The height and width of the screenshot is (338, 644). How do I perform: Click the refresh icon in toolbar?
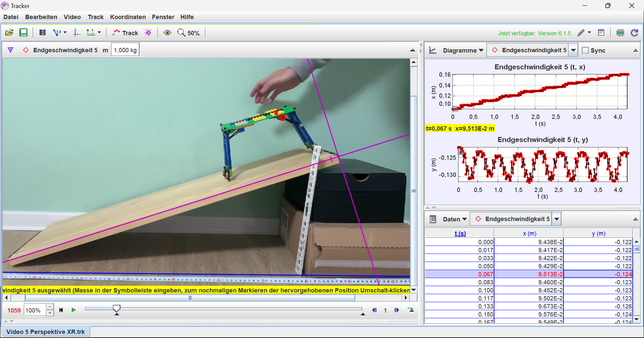634,32
